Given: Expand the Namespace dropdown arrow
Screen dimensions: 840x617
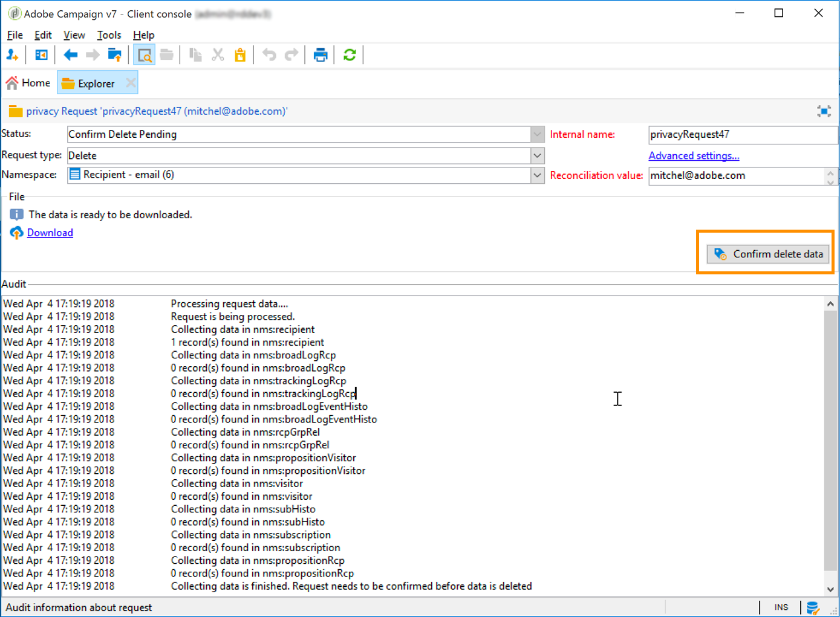Looking at the screenshot, I should click(x=538, y=175).
